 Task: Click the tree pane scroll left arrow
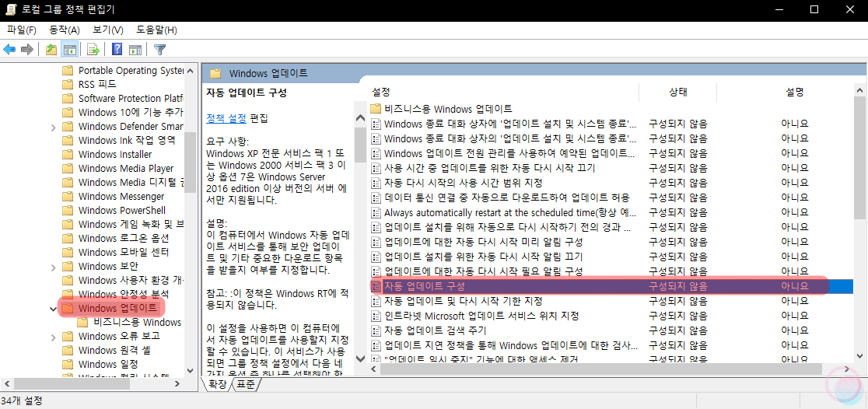click(6, 383)
